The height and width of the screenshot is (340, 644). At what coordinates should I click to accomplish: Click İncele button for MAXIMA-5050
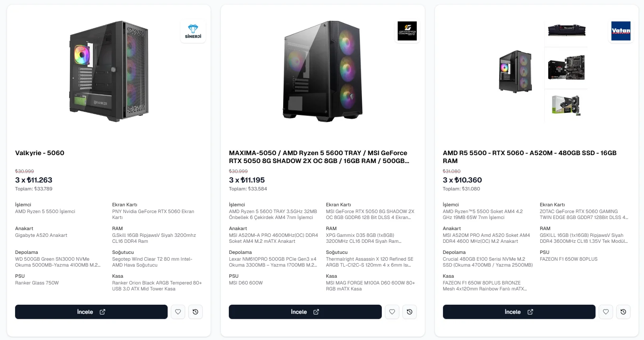click(305, 312)
